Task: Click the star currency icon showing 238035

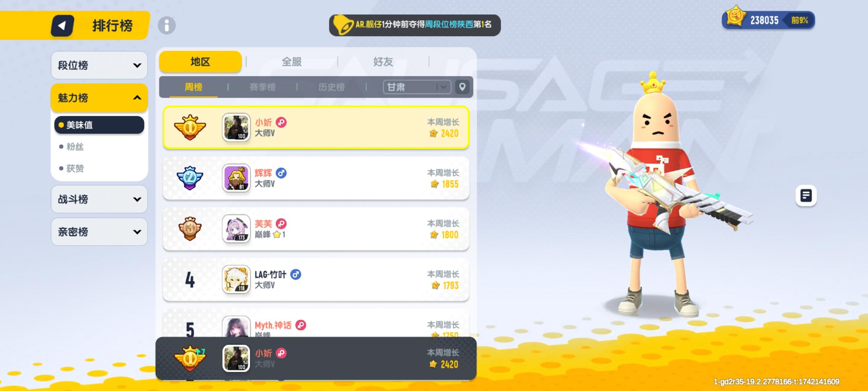Action: click(x=735, y=17)
